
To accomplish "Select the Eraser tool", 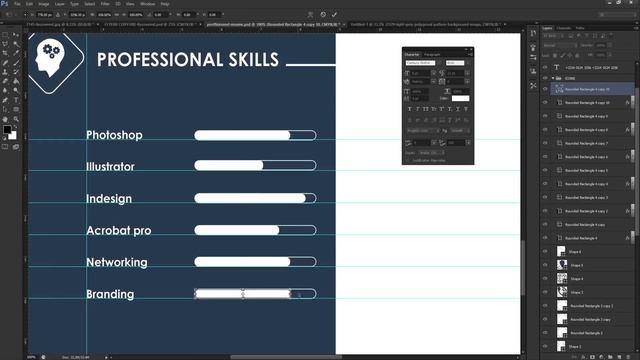I will click(x=5, y=82).
